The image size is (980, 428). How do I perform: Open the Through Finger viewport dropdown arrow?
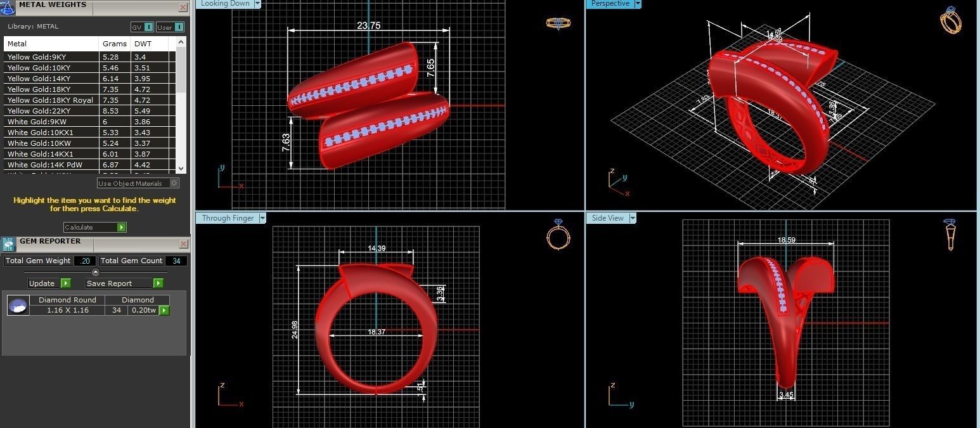click(x=262, y=218)
